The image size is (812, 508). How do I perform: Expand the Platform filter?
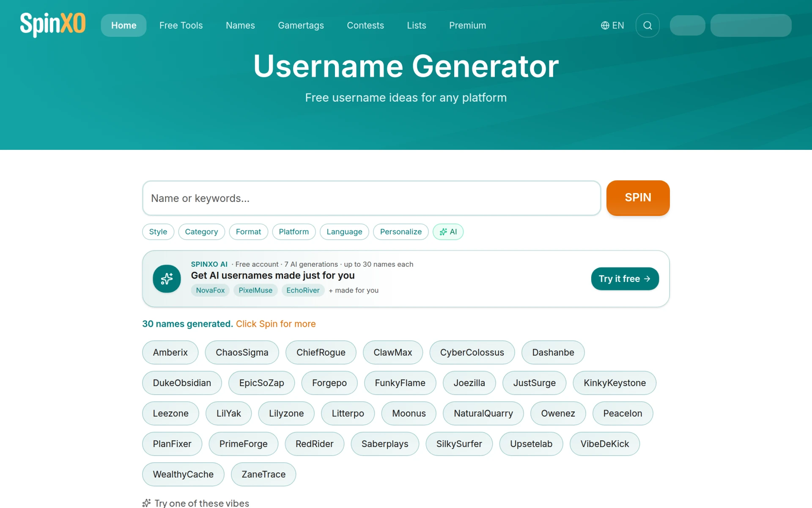[294, 232]
